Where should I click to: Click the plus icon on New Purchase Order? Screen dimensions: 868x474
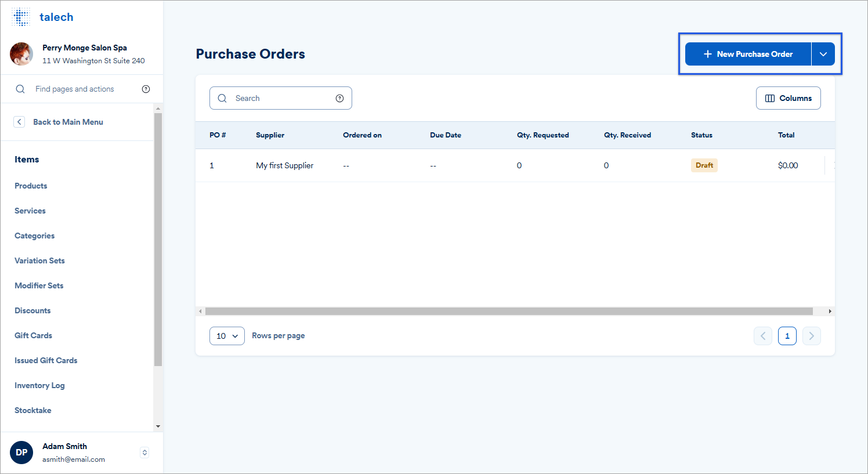[707, 53]
